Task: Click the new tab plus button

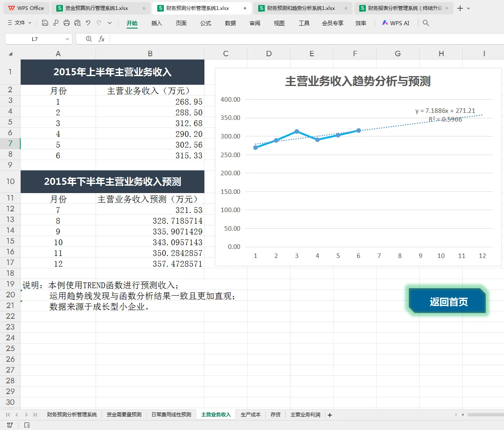Action: 460,8
